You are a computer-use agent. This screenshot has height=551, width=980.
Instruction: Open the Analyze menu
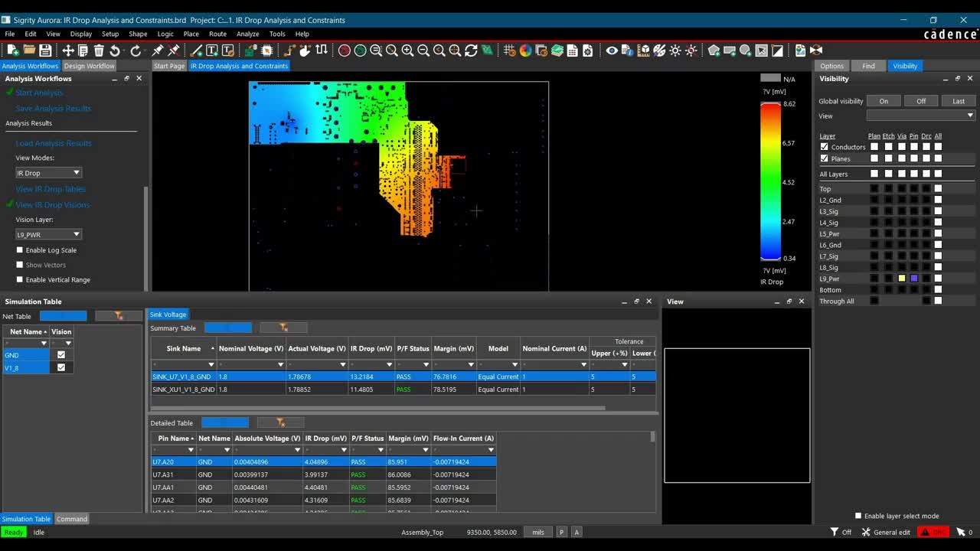click(247, 34)
